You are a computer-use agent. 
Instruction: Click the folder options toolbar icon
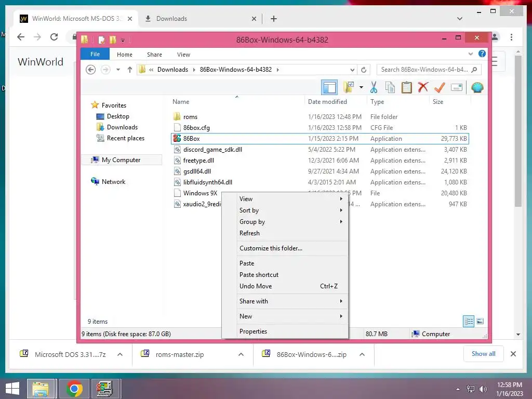pos(349,87)
